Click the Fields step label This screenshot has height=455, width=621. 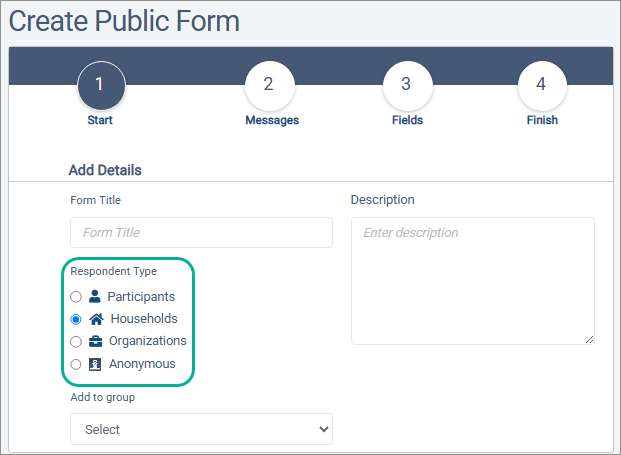[x=408, y=120]
